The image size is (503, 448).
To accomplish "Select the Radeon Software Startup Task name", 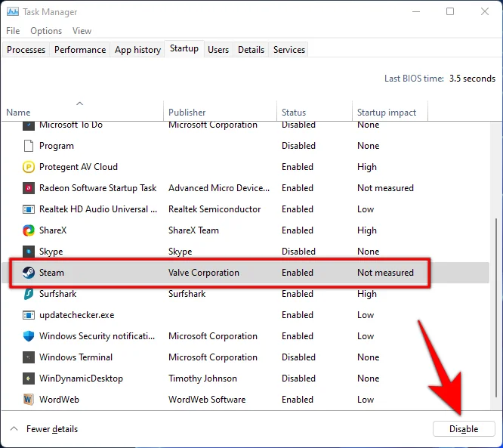I will point(98,188).
